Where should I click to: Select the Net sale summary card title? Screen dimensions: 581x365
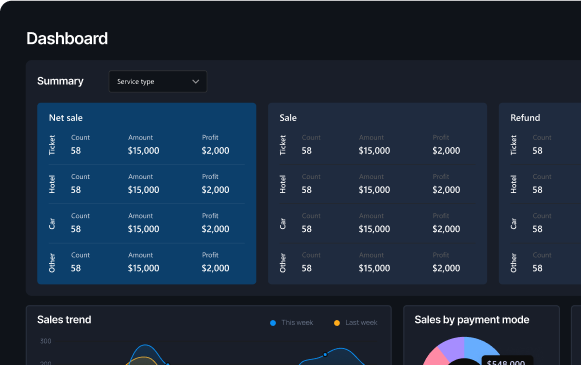66,118
